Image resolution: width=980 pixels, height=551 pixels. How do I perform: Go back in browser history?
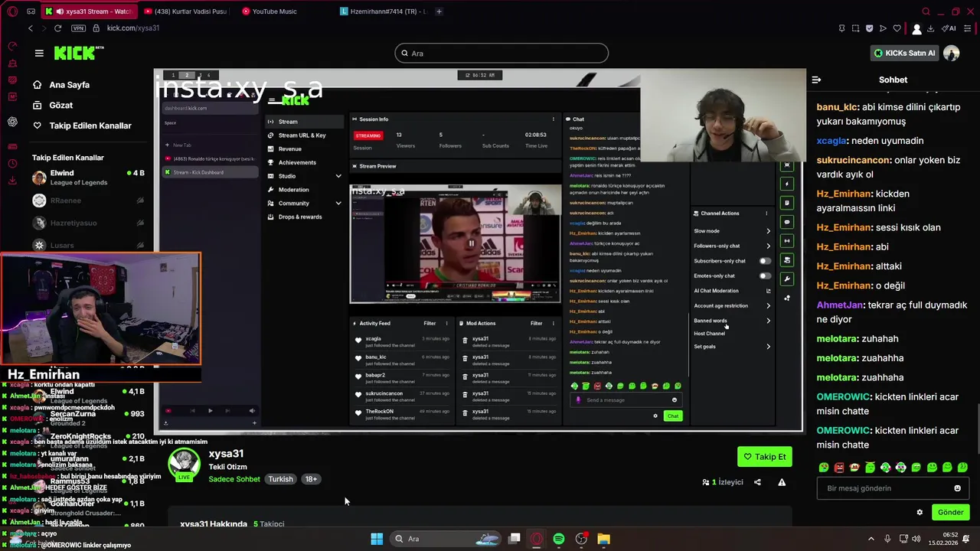coord(31,28)
